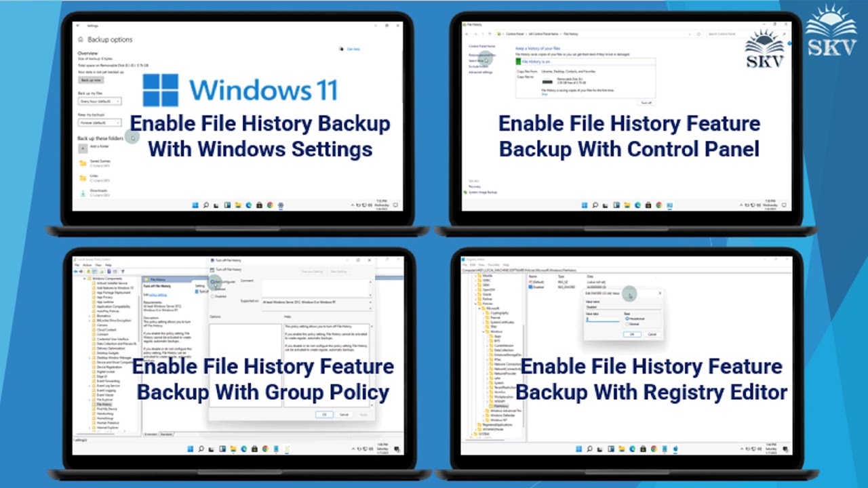Screen dimensions: 868x488
Task: Switch to the Extended tab in Group Policy
Action: (x=151, y=434)
